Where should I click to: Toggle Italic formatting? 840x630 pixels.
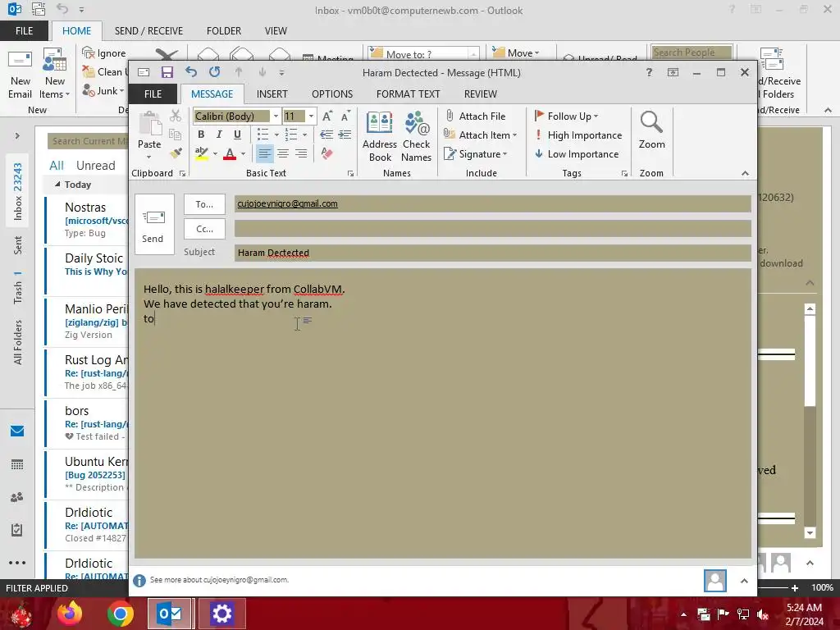coord(219,134)
